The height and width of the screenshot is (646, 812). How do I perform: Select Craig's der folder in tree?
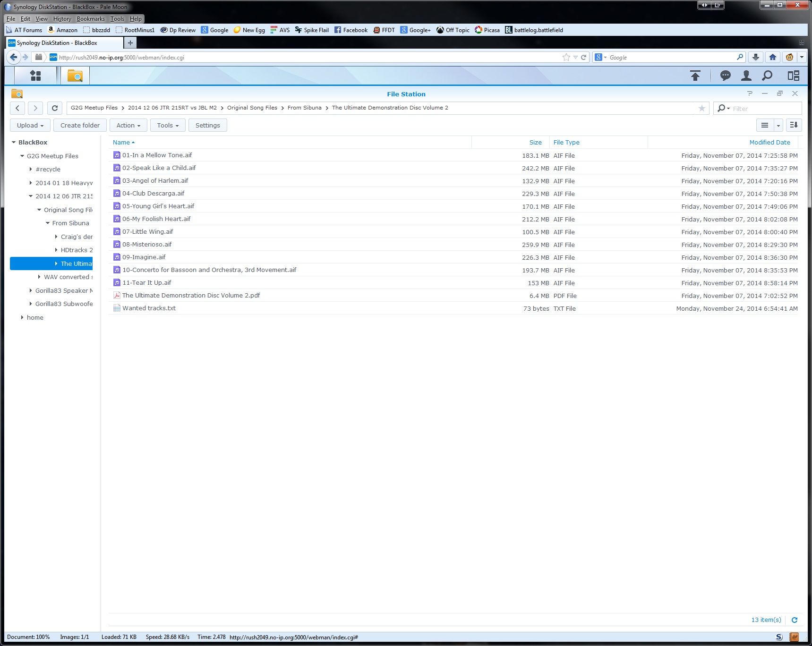pos(77,237)
